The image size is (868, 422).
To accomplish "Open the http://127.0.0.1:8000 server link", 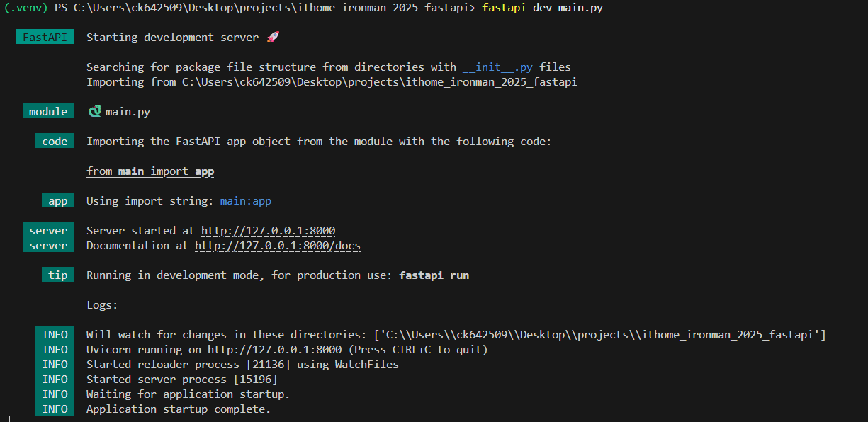I will [269, 231].
